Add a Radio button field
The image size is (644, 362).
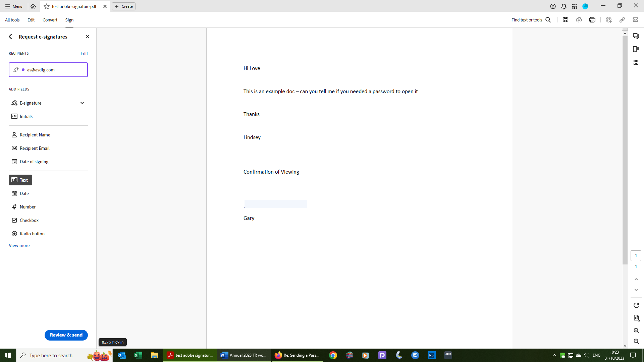32,234
